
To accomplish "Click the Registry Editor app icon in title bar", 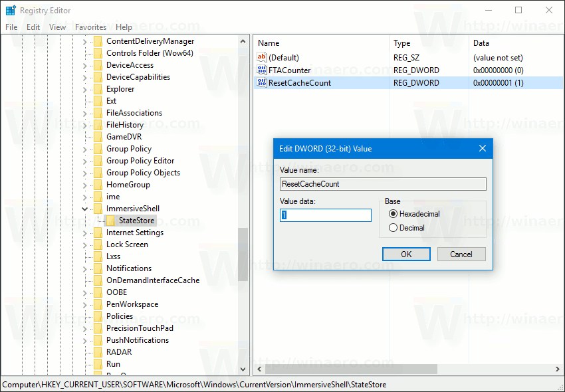I will (x=11, y=11).
